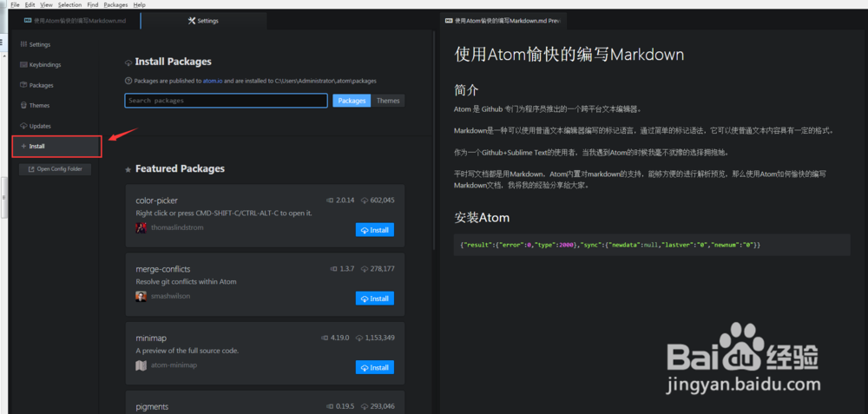
Task: Select the Packages search toggle
Action: pos(352,101)
